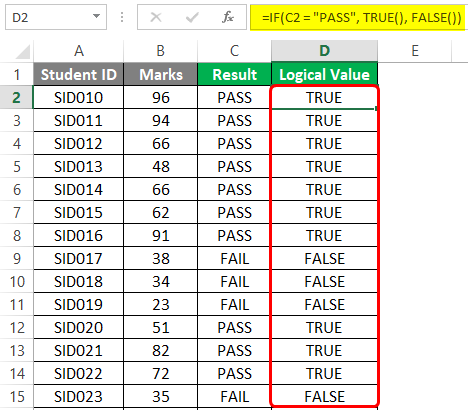
Task: Click the Cancel (X) formula bar icon
Action: point(156,17)
